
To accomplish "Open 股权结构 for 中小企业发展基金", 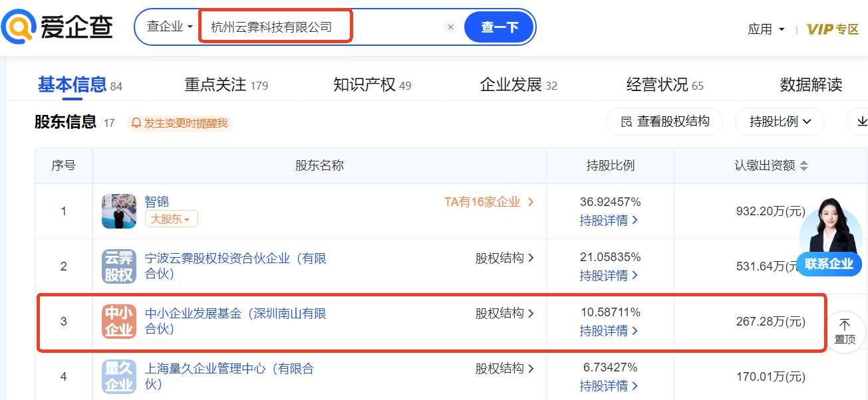I will [x=504, y=313].
